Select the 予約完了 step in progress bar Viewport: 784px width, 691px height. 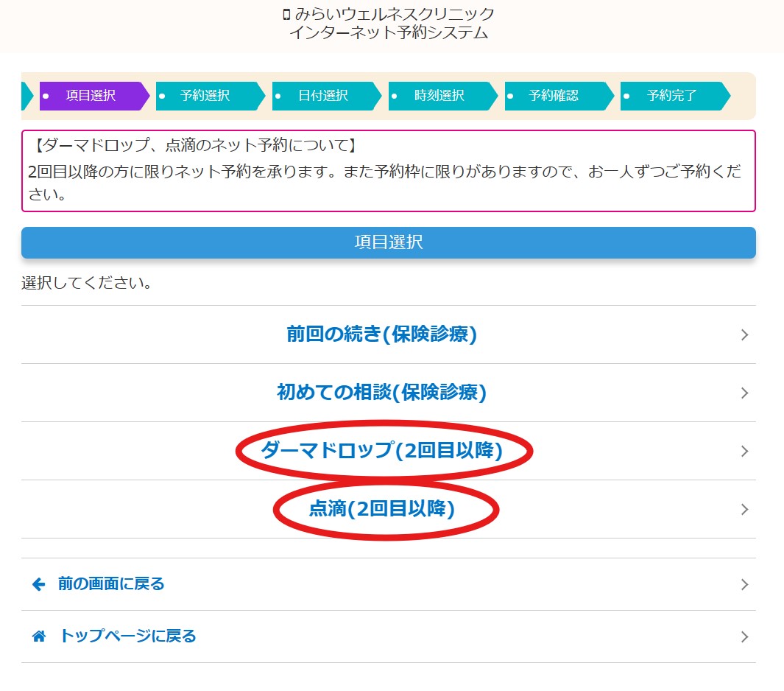(x=675, y=96)
